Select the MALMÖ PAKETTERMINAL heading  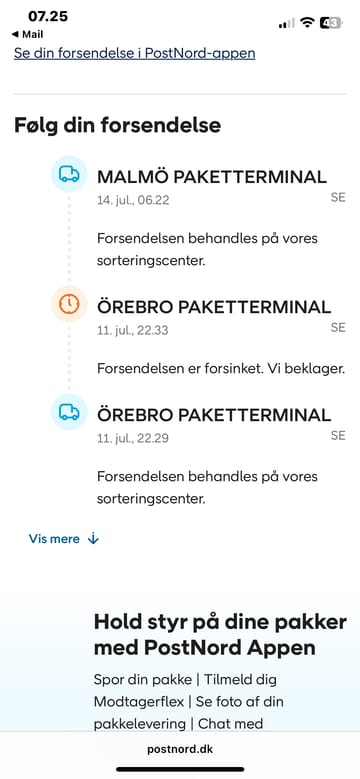coord(212,176)
